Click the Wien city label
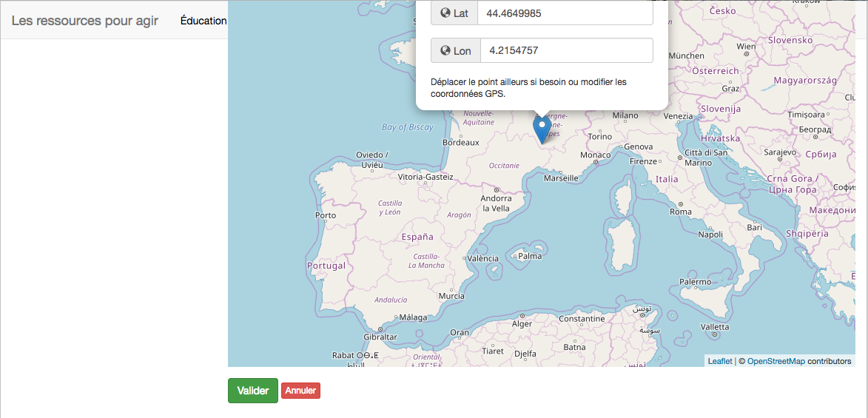 (746, 47)
